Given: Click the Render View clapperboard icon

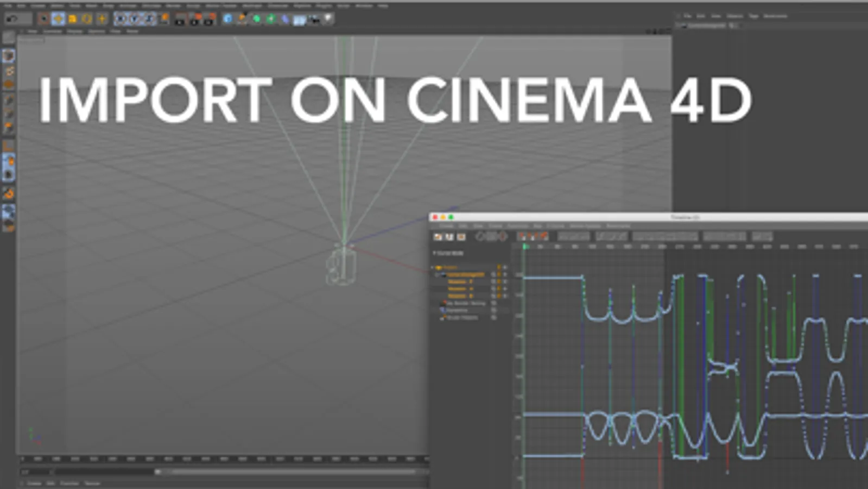Looking at the screenshot, I should pos(180,19).
